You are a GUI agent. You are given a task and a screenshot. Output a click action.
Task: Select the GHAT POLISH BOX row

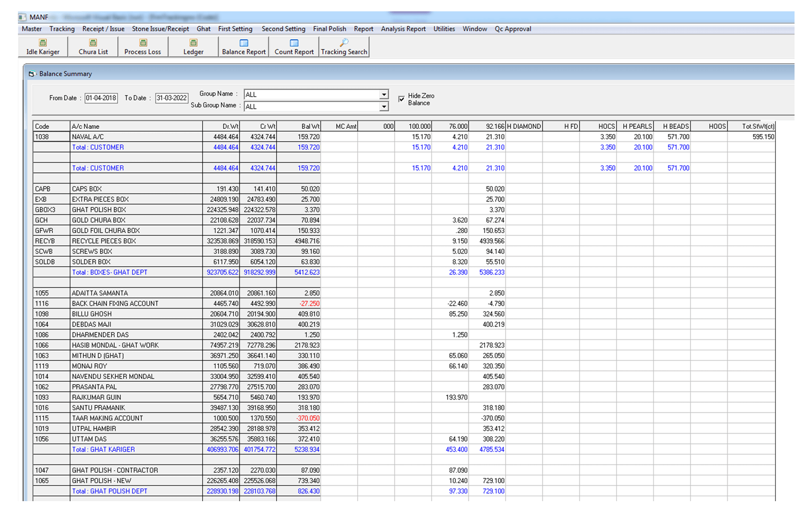(x=404, y=210)
